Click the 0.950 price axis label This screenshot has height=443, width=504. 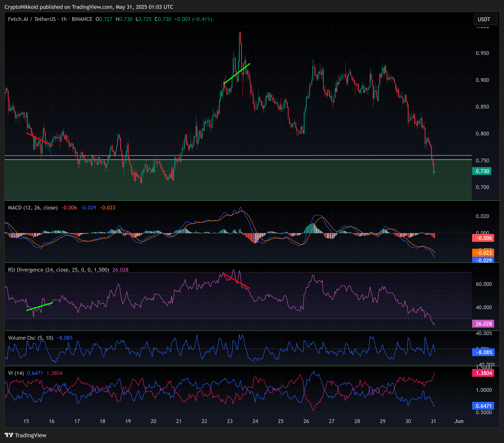click(482, 53)
